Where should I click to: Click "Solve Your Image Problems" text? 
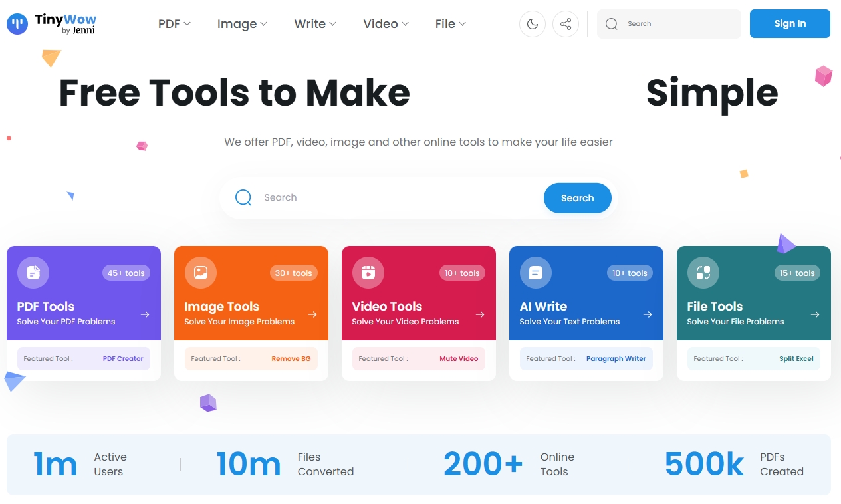point(239,322)
